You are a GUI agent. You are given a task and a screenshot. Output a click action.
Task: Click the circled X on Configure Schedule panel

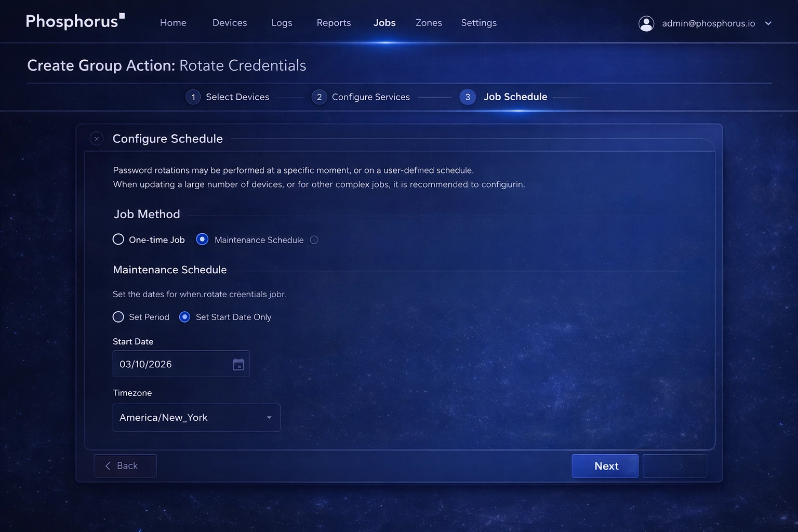(x=97, y=139)
